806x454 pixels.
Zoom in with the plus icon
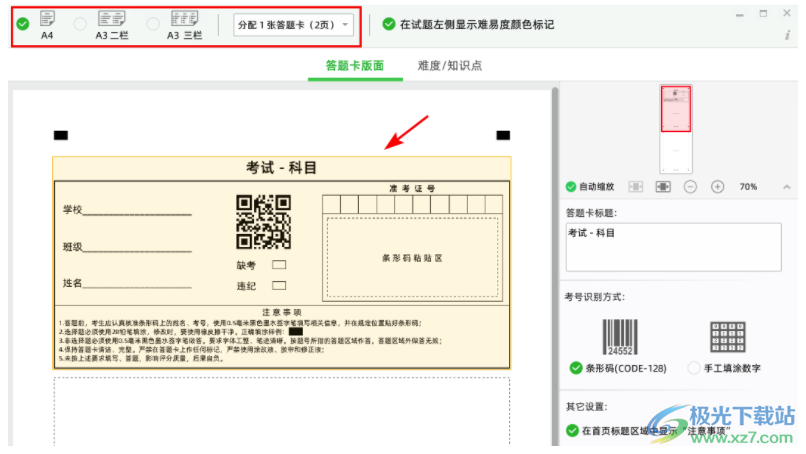point(718,187)
